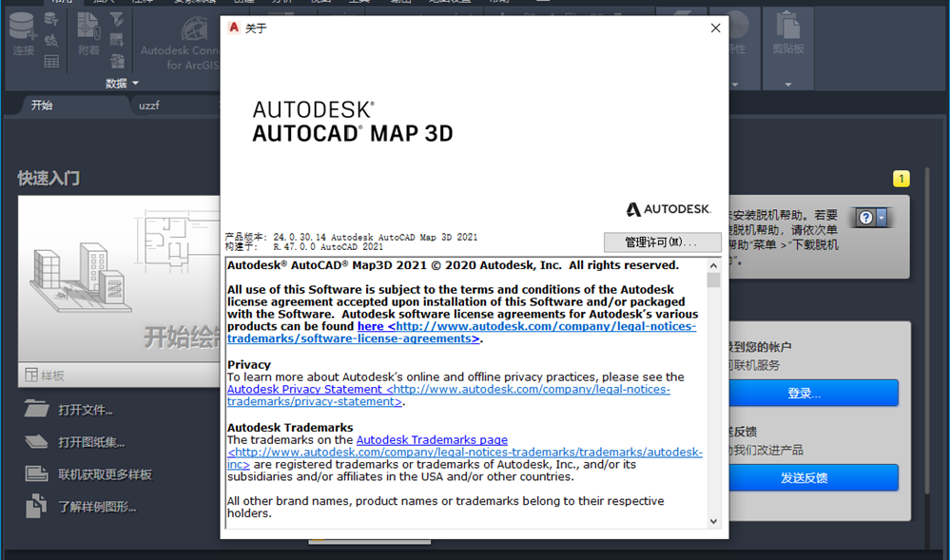Image resolution: width=950 pixels, height=560 pixels.
Task: Click the 样板 template icon under the thumbnail
Action: (31, 376)
